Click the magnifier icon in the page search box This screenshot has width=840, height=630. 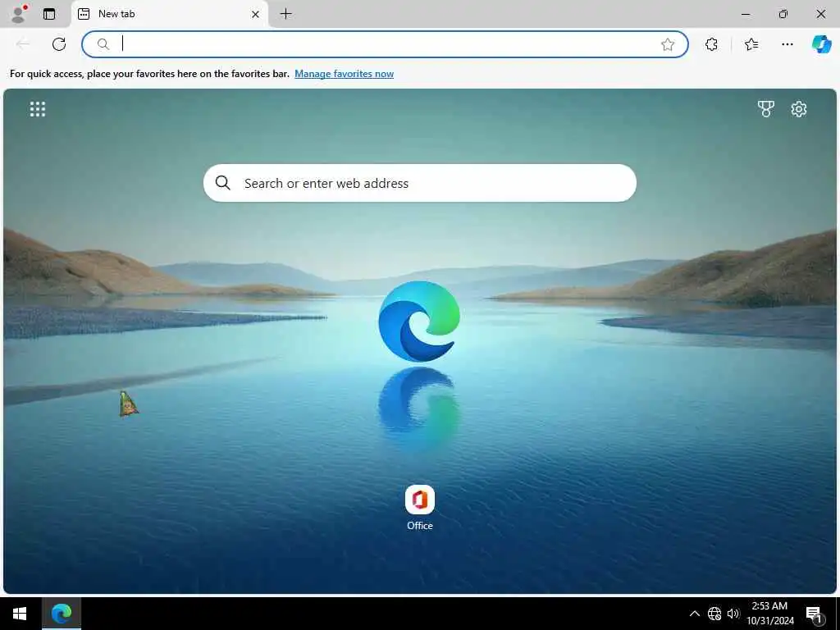click(x=223, y=183)
